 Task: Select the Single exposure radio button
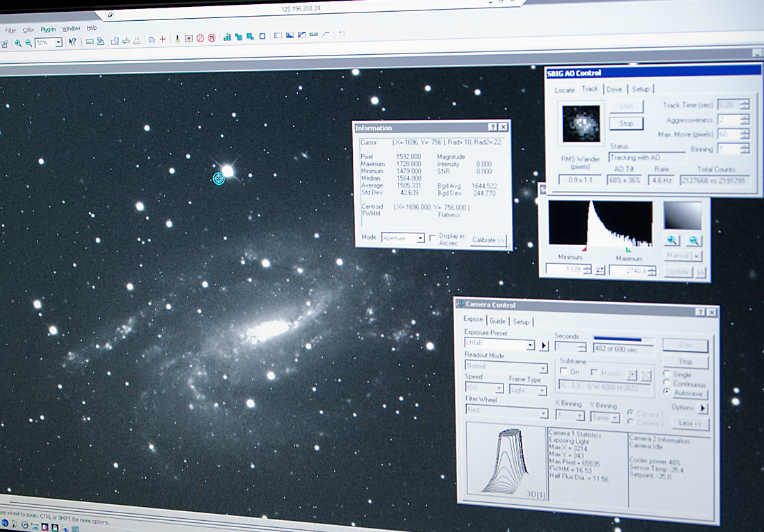667,374
